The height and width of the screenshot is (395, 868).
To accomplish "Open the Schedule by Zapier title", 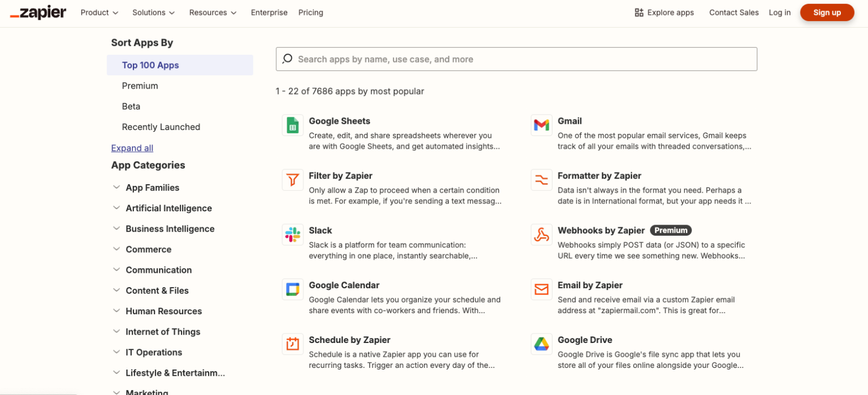I will click(x=350, y=340).
